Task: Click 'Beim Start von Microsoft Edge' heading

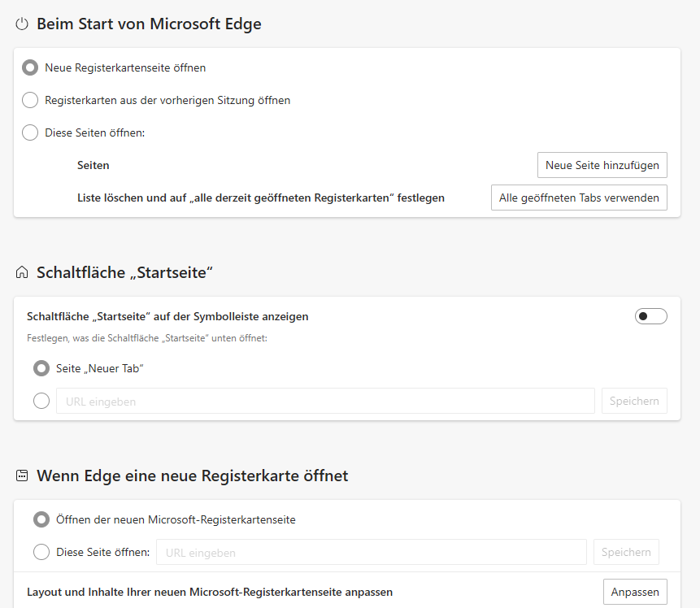Action: click(x=149, y=24)
